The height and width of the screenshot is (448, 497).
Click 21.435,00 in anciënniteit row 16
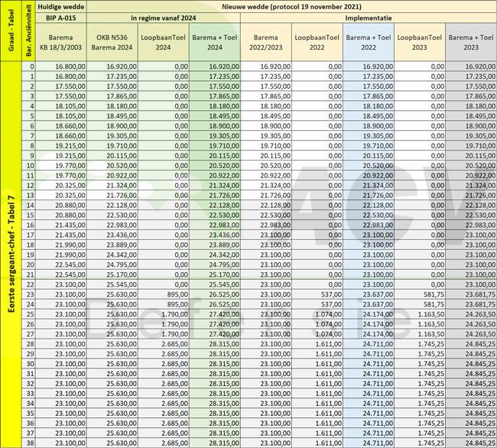point(61,225)
